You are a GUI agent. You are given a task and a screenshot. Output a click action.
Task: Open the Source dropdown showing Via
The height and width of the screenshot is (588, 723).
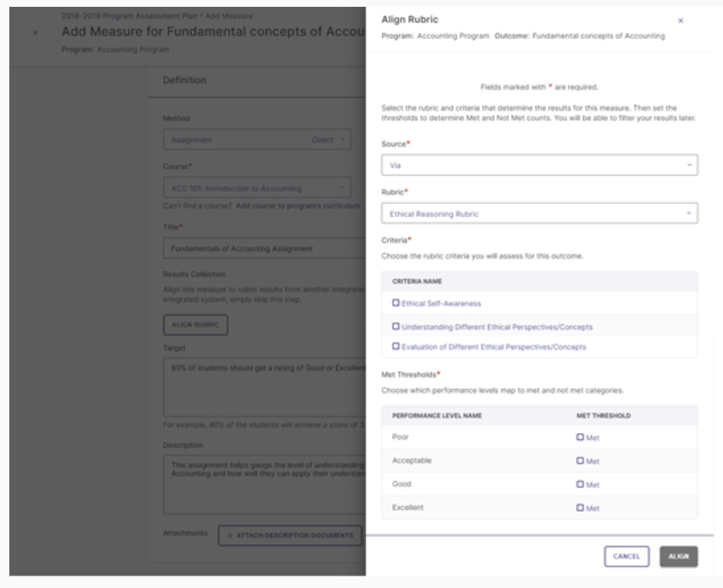[x=539, y=165]
